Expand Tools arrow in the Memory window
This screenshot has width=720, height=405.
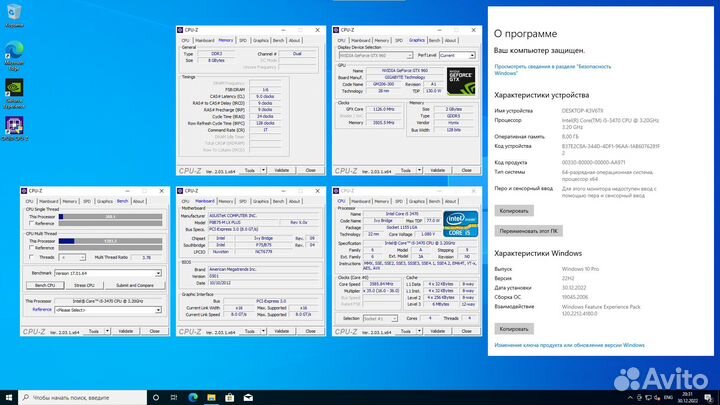pos(263,170)
